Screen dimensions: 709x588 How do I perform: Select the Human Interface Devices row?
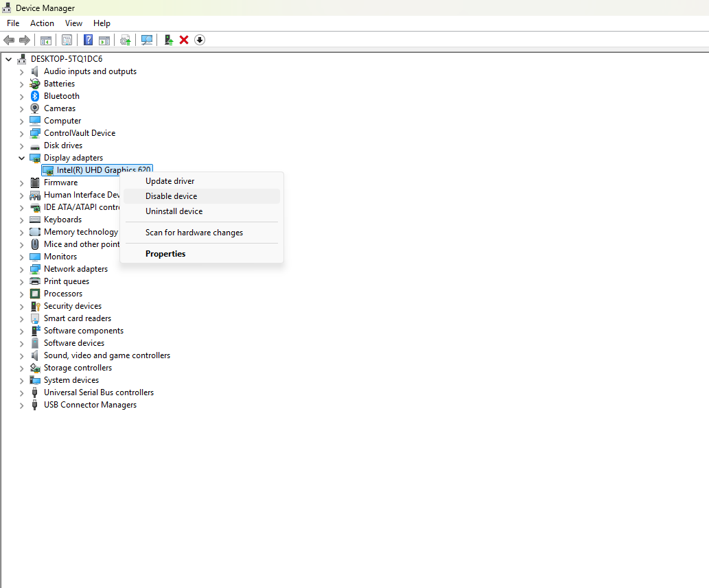pyautogui.click(x=82, y=195)
